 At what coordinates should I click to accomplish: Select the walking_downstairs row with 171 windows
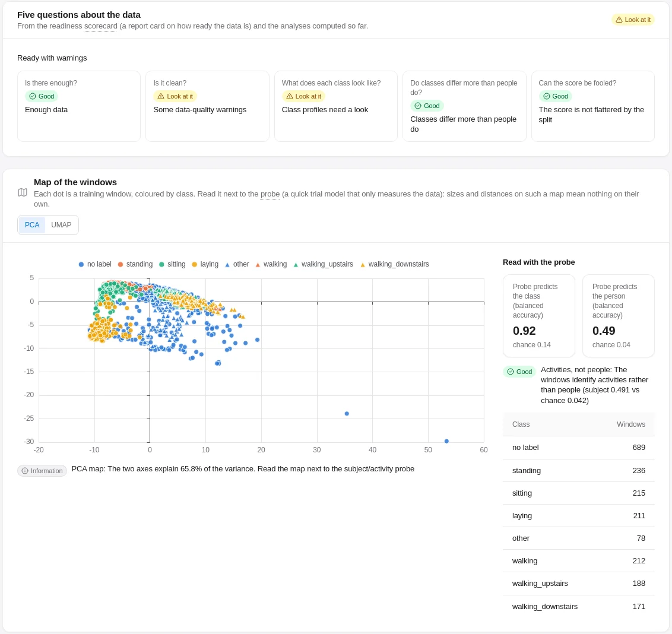tap(579, 607)
